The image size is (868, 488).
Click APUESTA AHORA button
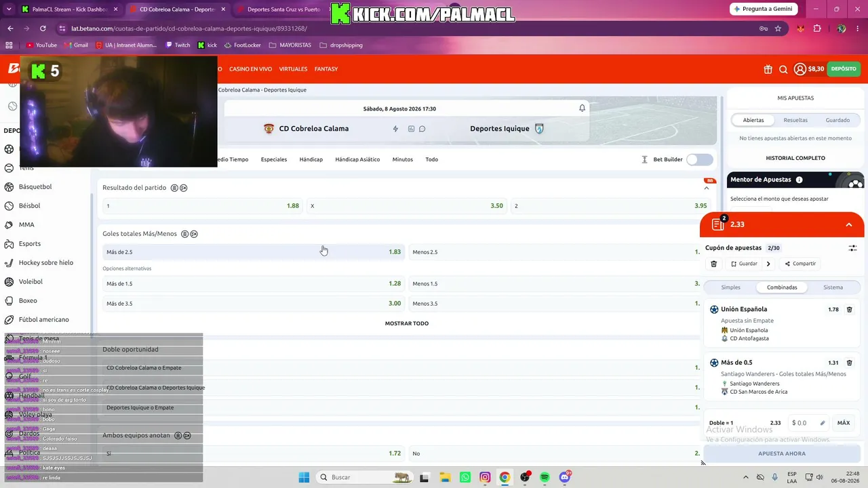pyautogui.click(x=782, y=453)
